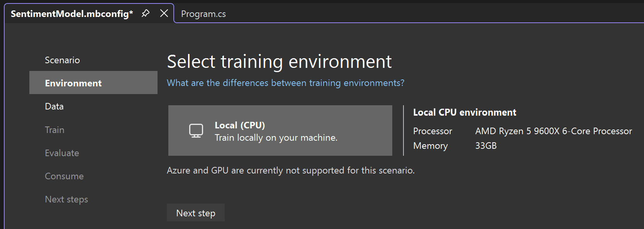
Task: Navigate to the Consume step
Action: [64, 176]
